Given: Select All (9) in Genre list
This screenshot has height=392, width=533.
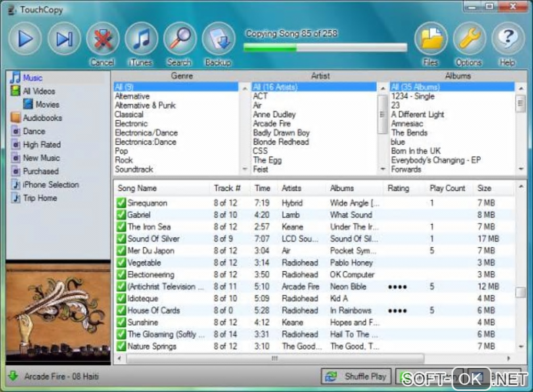Looking at the screenshot, I should pos(176,87).
